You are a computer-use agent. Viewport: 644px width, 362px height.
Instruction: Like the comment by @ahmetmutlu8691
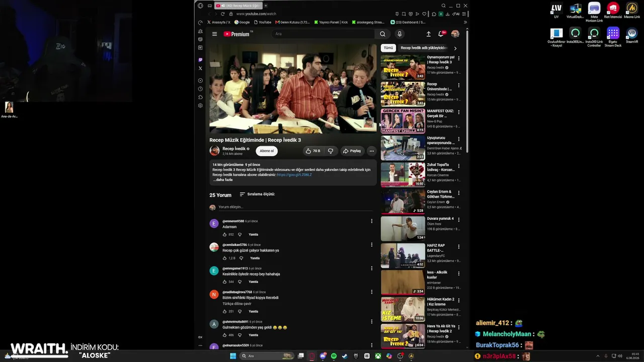pos(225,335)
